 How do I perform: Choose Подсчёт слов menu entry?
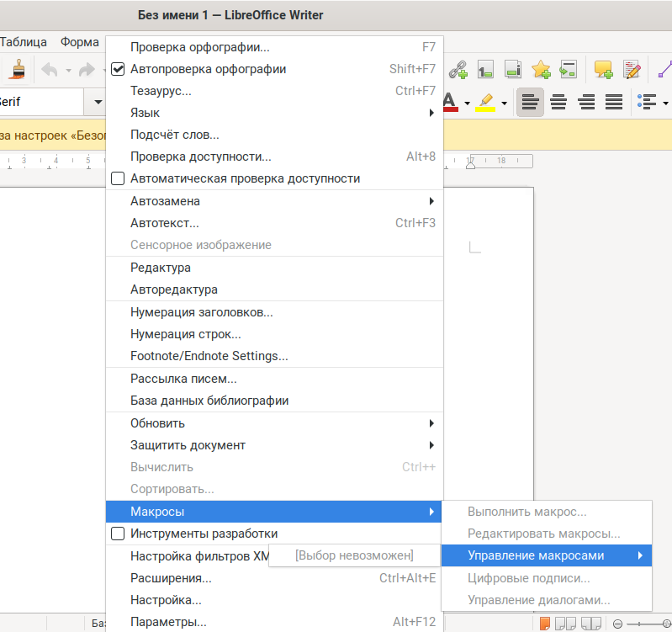[x=175, y=135]
